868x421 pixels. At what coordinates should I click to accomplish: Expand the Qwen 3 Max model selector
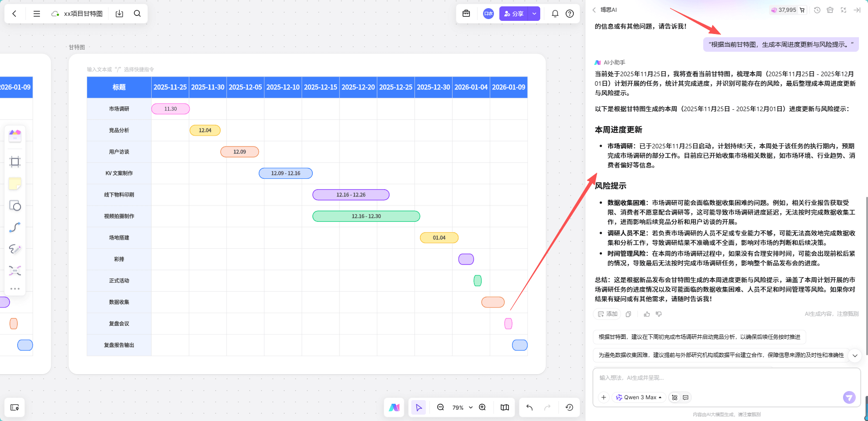[639, 397]
